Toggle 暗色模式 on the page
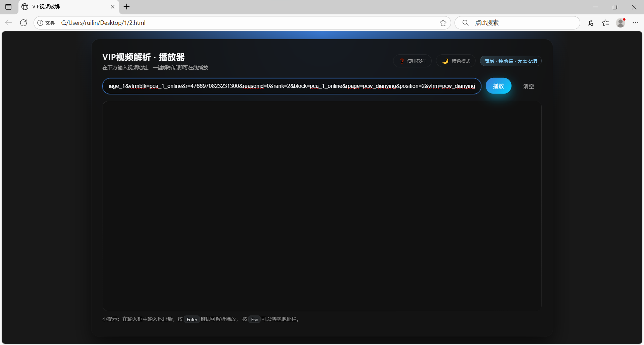Screen dimensions: 644x345 click(x=455, y=61)
